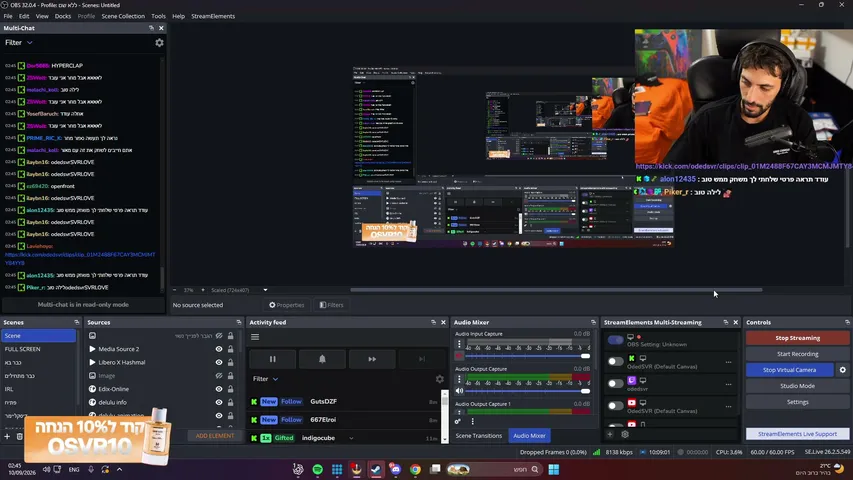The height and width of the screenshot is (480, 853).
Task: Undock the Audio Mixer panel
Action: (593, 322)
